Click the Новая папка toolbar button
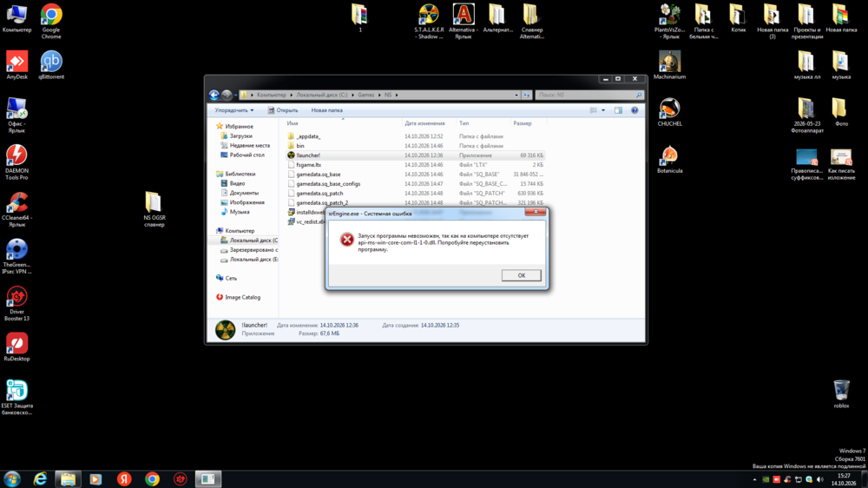Image resolution: width=868 pixels, height=488 pixels. tap(326, 110)
